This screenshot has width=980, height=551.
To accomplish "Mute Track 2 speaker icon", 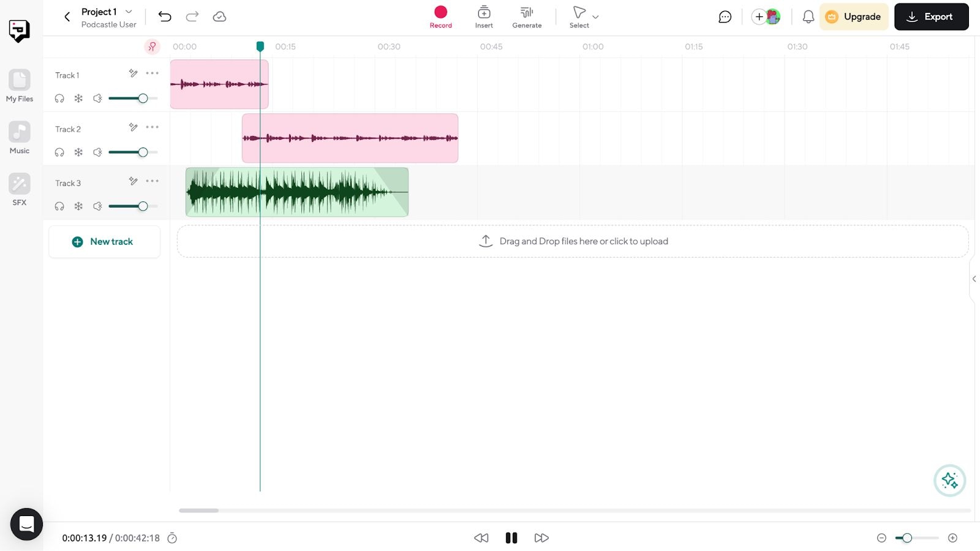I will click(x=97, y=152).
